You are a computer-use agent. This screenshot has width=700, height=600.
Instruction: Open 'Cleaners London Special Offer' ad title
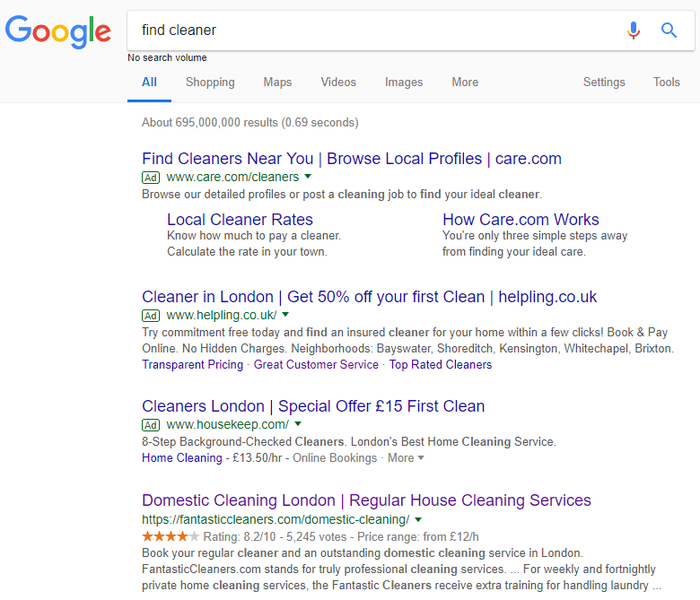click(313, 406)
